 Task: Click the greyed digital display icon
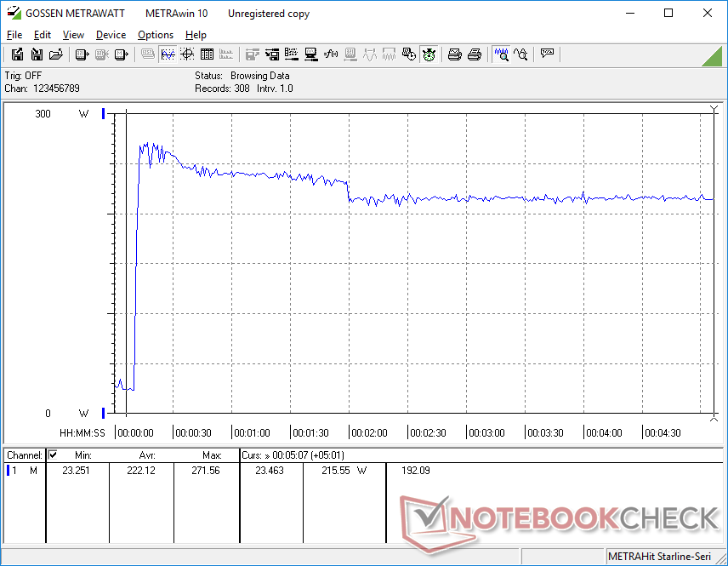pos(148,54)
